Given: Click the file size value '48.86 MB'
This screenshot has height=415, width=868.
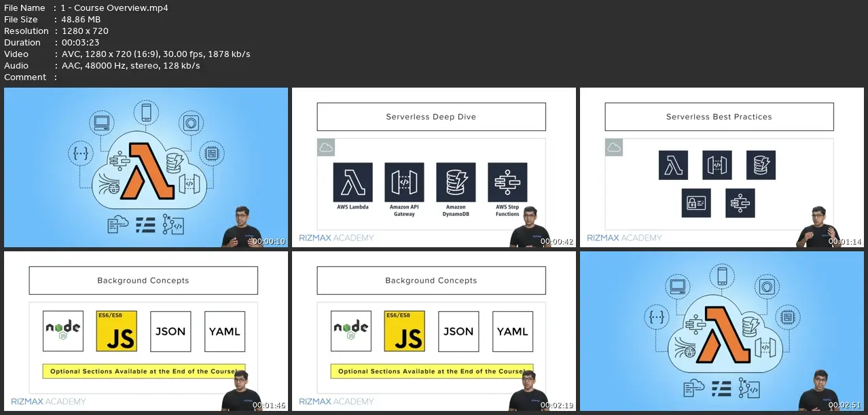Looking at the screenshot, I should [82, 20].
